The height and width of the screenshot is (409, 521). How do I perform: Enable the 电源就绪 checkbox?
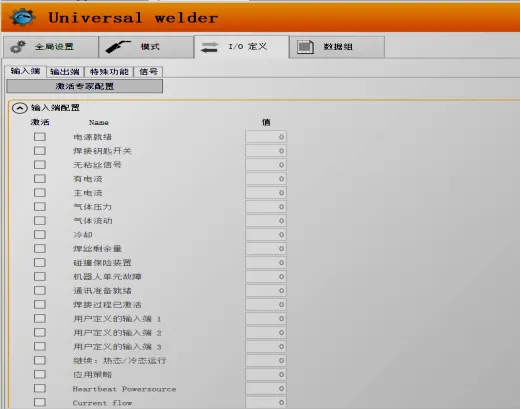pos(40,137)
